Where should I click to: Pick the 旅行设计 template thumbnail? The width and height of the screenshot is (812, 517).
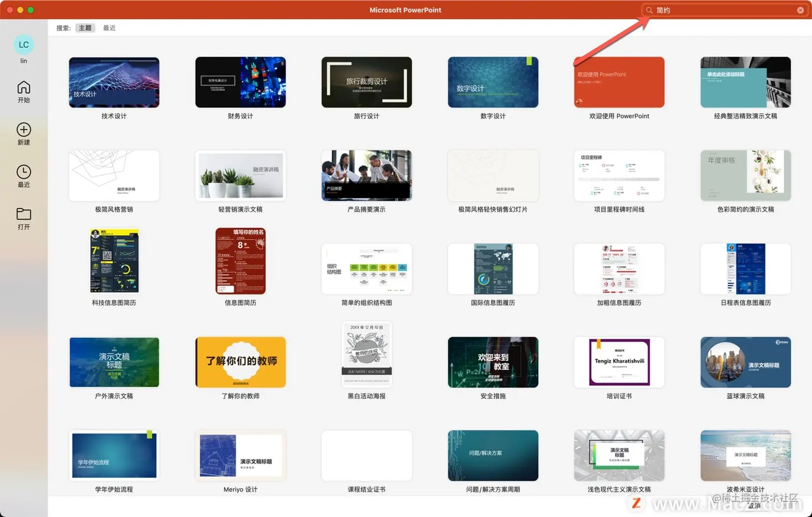(x=367, y=82)
